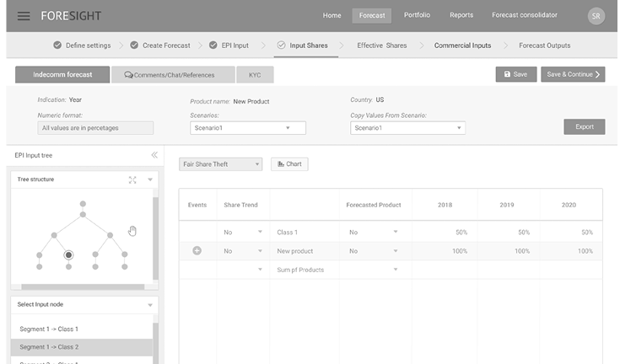Click the SR user avatar
This screenshot has width=620, height=364.
[596, 16]
